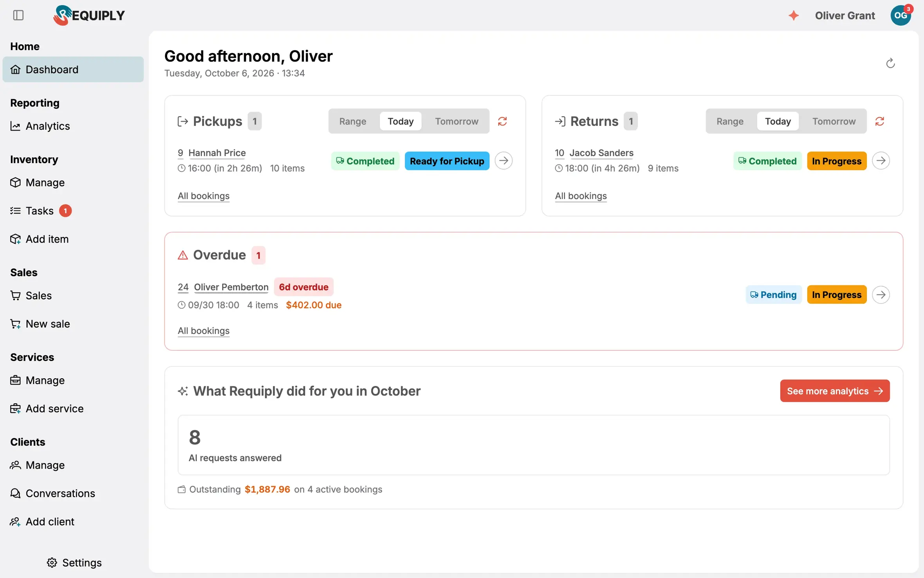The image size is (924, 578).
Task: Open Hannah Price booking arrow
Action: (504, 160)
